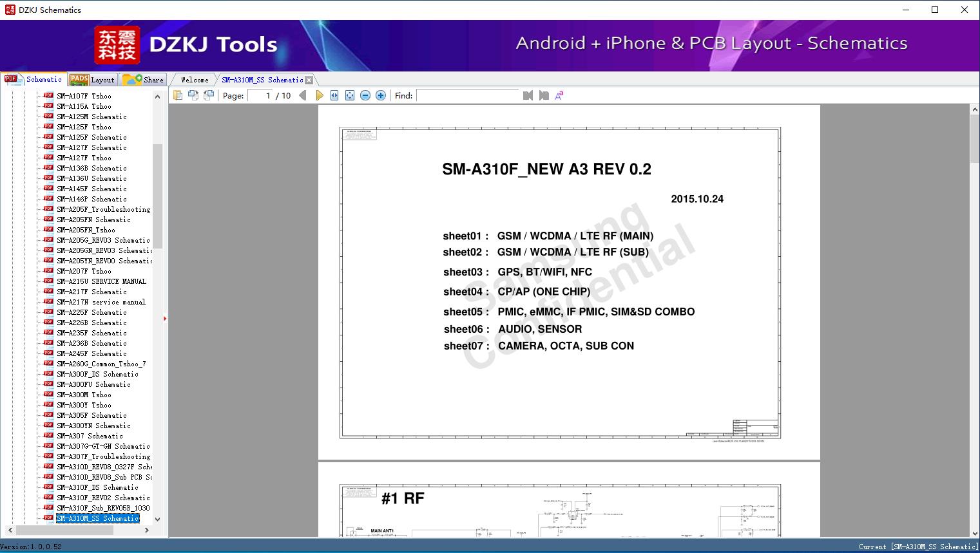Click the tree horizontal scroll right arrow

coord(147,530)
